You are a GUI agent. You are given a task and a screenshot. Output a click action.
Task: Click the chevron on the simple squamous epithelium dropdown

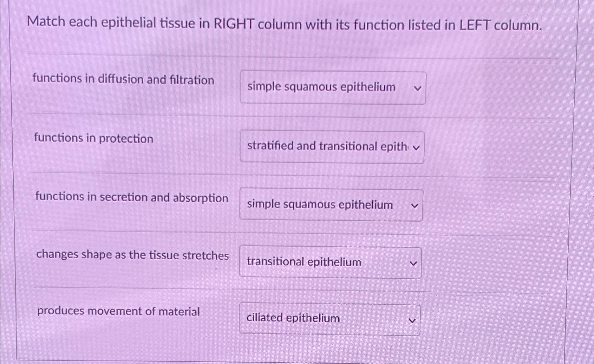[416, 87]
